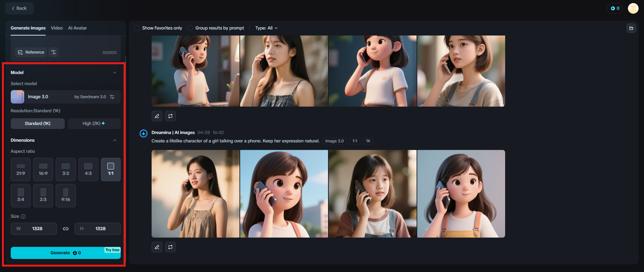
Task: Click the 1K tag on the prompt
Action: (368, 141)
